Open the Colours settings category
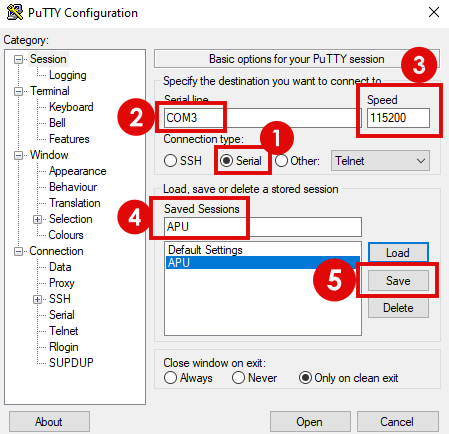Screen dimensions: 449x434 click(x=66, y=235)
